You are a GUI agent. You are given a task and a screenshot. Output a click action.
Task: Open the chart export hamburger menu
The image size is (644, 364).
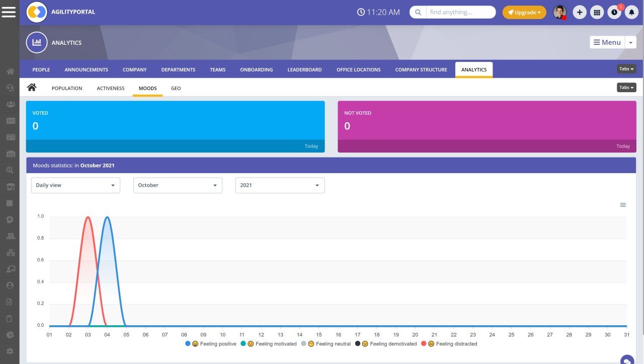(623, 205)
